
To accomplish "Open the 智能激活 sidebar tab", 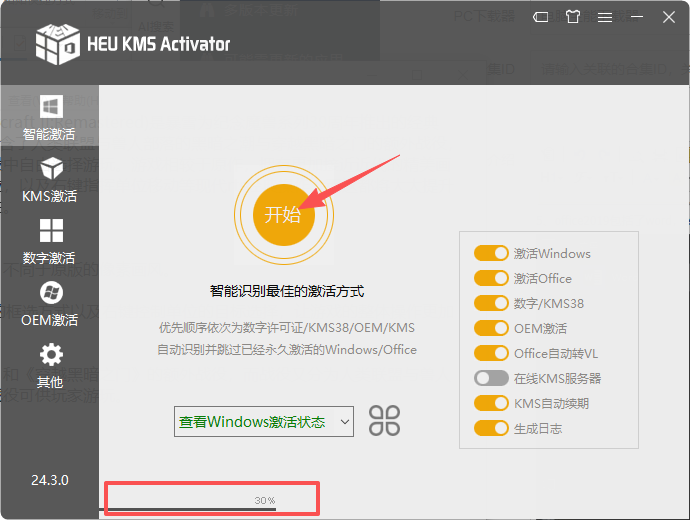I will (50, 117).
